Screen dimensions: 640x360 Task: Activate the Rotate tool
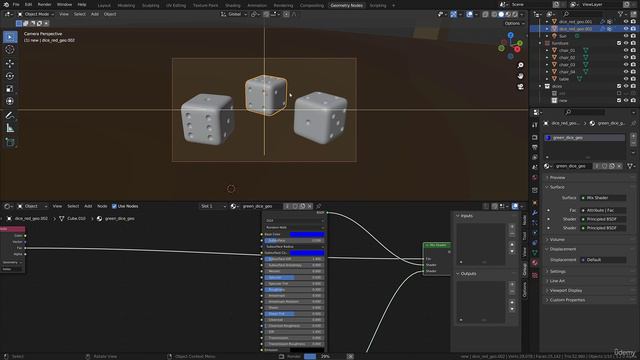click(10, 76)
